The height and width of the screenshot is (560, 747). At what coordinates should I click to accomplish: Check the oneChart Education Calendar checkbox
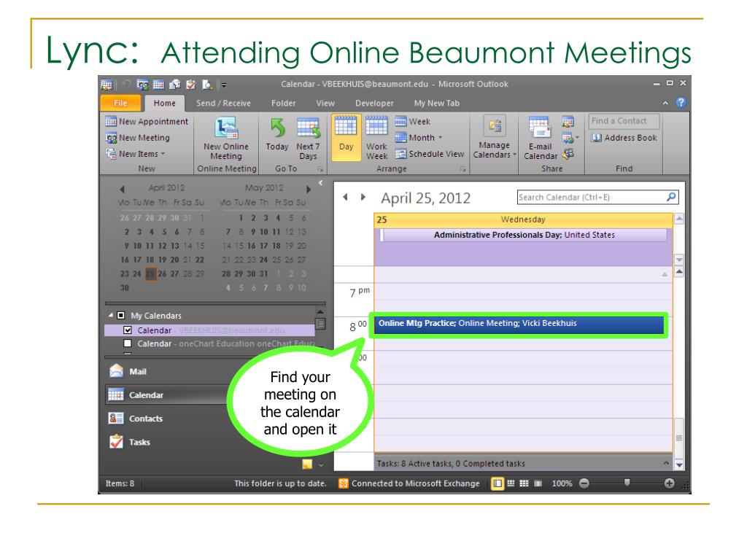[x=127, y=343]
